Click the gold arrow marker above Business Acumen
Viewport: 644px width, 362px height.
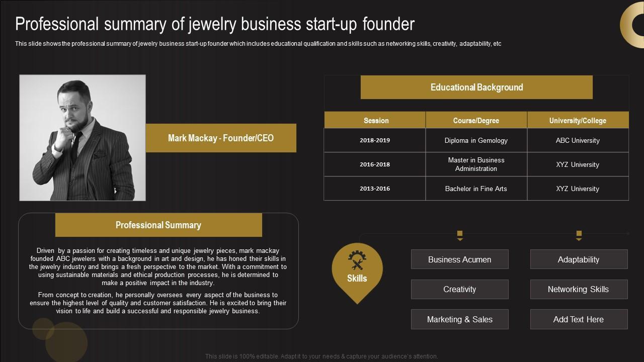pos(459,235)
